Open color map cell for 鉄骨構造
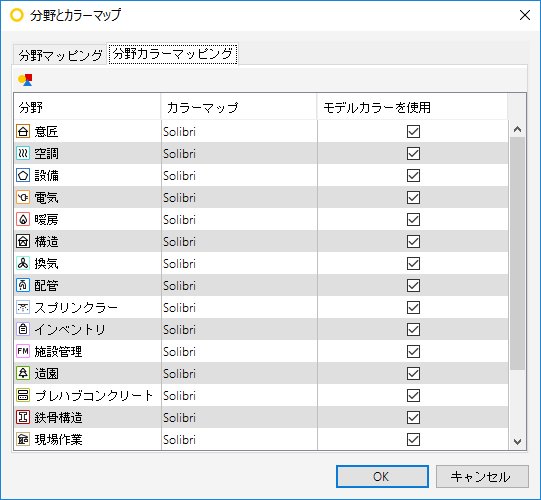 [239, 417]
